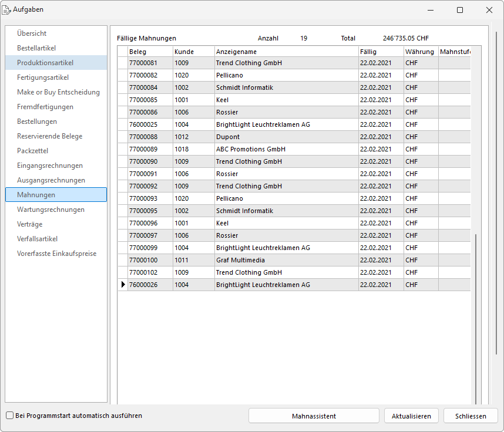Sort table by Anzeigename header

[286, 52]
